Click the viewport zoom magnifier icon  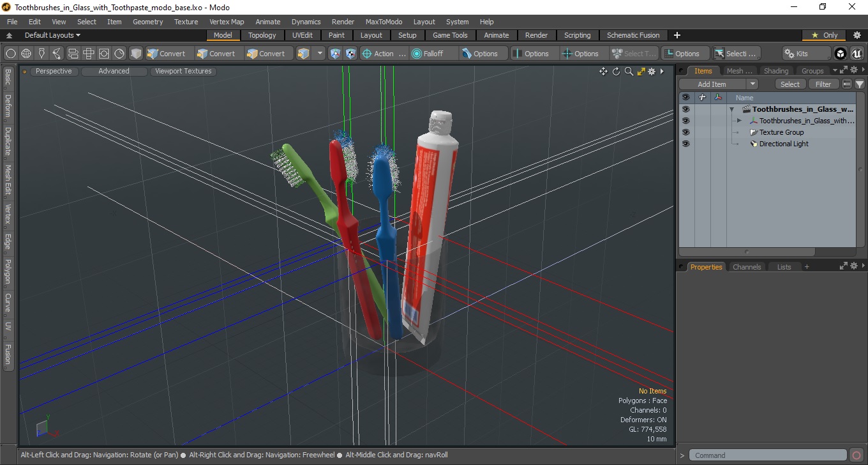pyautogui.click(x=629, y=72)
